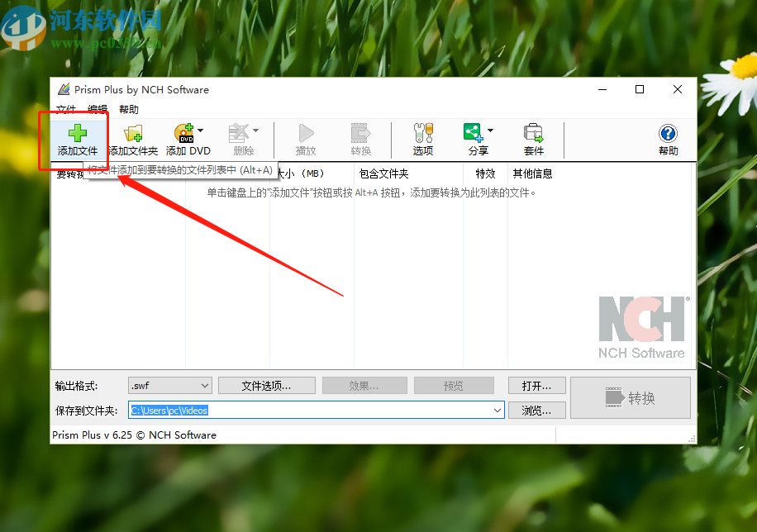Click the Preview (预览) button
The width and height of the screenshot is (757, 532).
(454, 386)
